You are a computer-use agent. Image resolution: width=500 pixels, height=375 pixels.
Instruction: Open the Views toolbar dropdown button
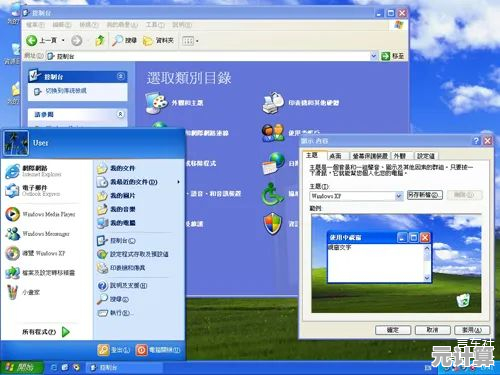[190, 41]
